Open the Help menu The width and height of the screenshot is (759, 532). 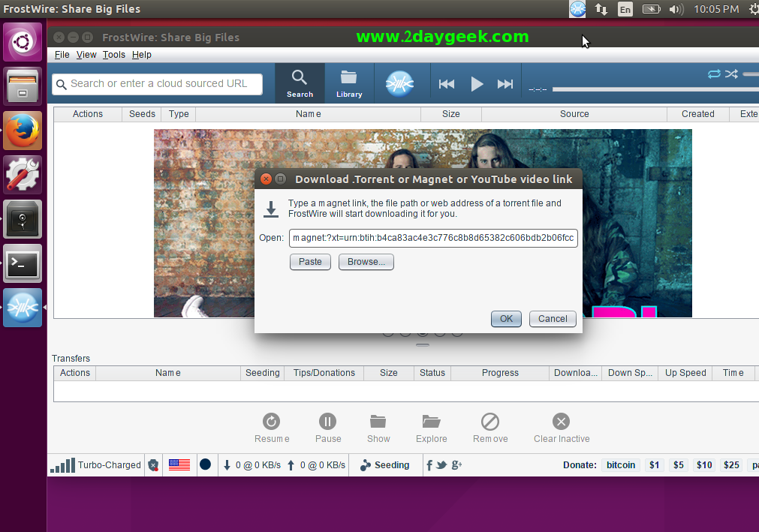[142, 55]
